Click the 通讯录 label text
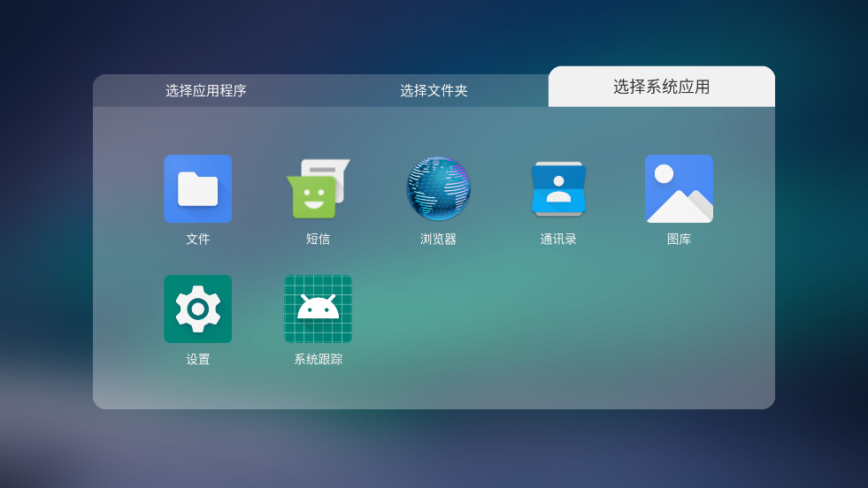This screenshot has height=488, width=868. [x=558, y=239]
